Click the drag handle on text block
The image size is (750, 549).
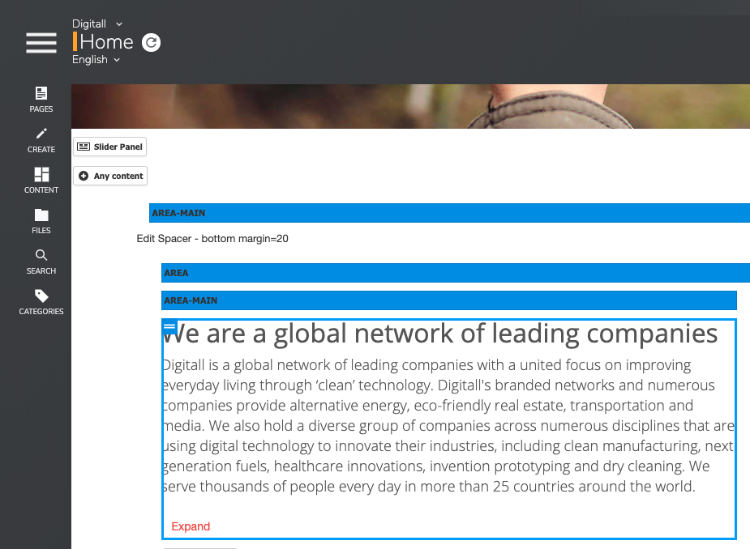pos(169,327)
